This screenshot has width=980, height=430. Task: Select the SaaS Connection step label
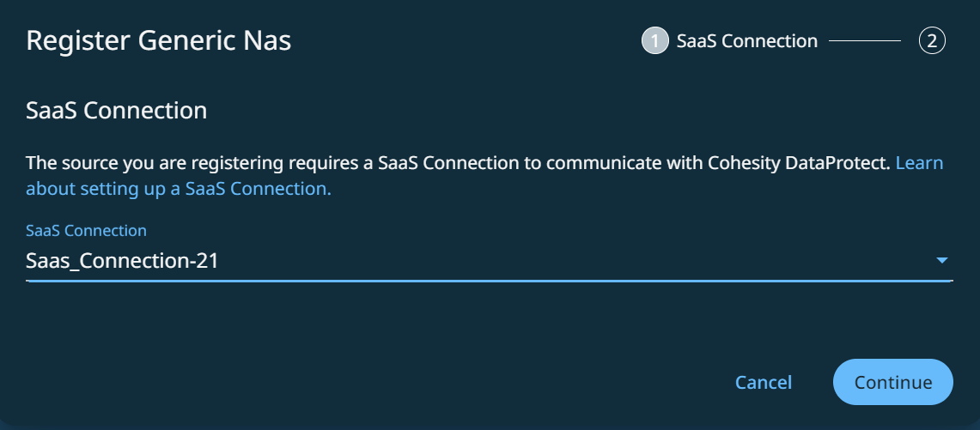(x=746, y=41)
